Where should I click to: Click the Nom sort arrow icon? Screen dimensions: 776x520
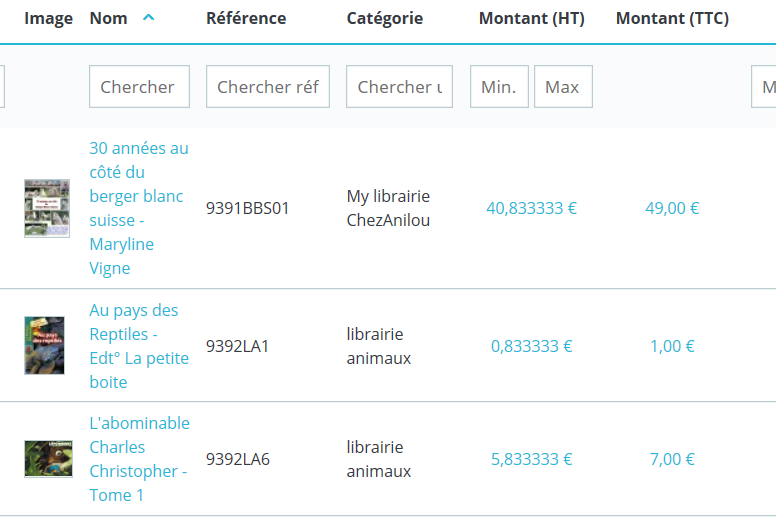tap(149, 18)
